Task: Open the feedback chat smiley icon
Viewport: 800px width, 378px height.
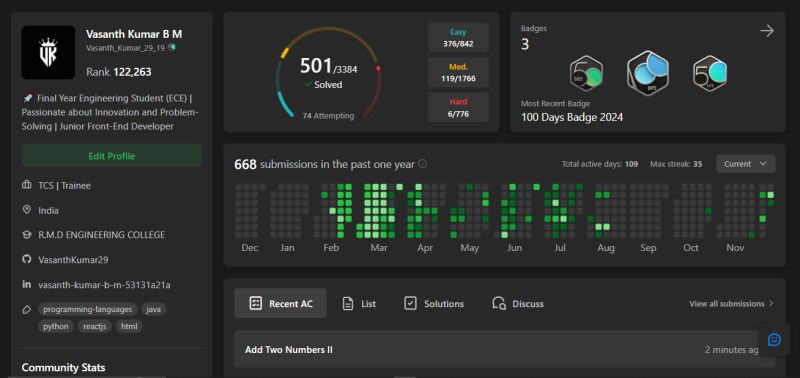Action: (774, 339)
